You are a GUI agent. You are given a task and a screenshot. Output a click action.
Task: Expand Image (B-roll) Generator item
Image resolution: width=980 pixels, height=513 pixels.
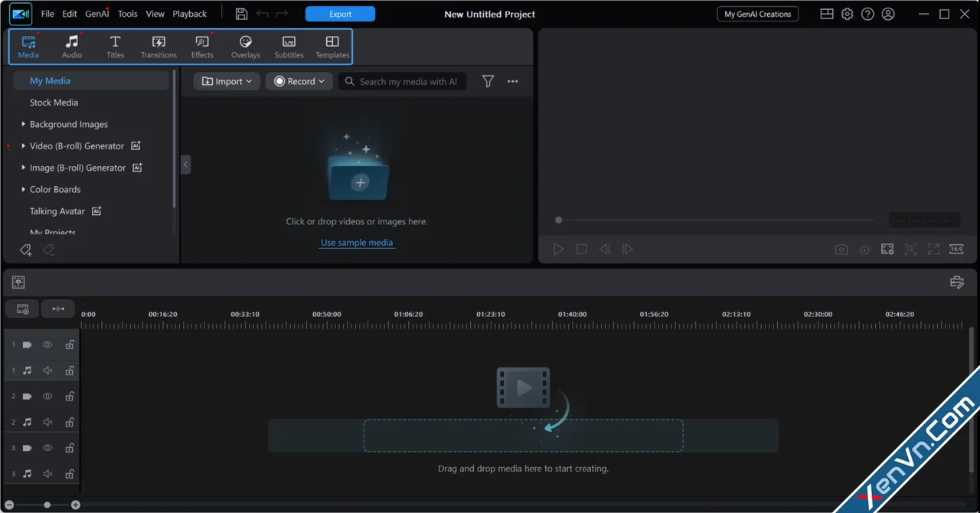pyautogui.click(x=23, y=168)
